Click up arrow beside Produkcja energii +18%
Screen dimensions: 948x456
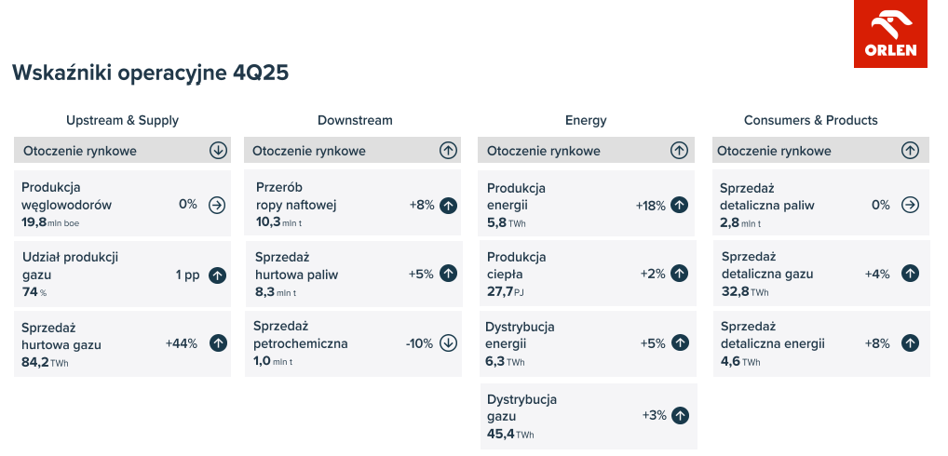click(680, 205)
